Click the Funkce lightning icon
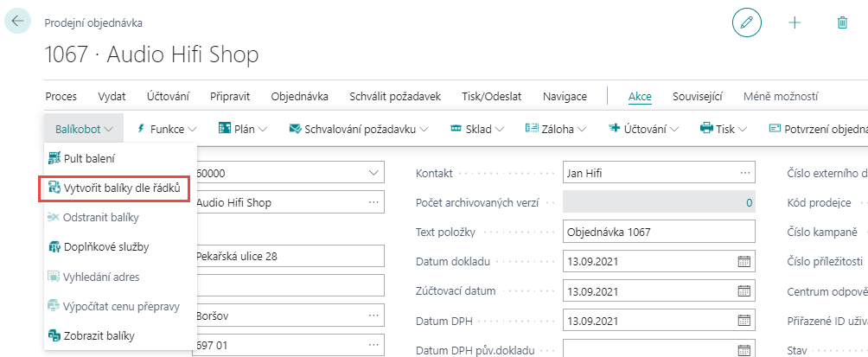Image resolution: width=868 pixels, height=357 pixels. 141,129
